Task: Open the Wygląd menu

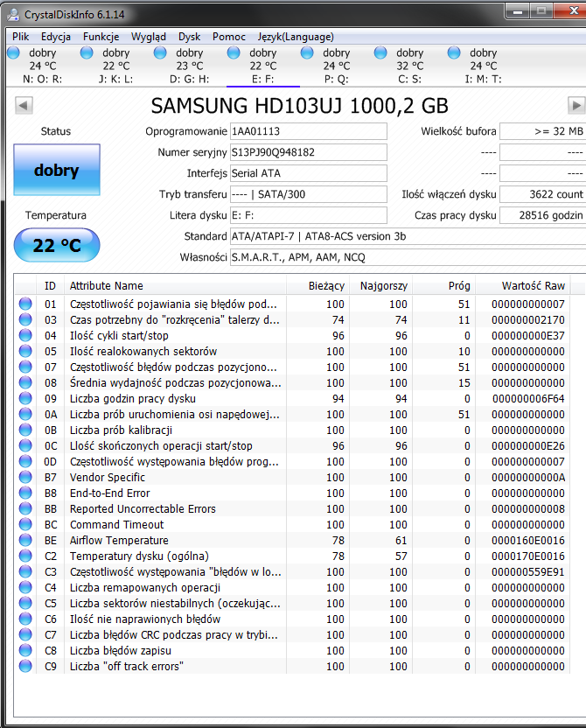Action: click(149, 37)
